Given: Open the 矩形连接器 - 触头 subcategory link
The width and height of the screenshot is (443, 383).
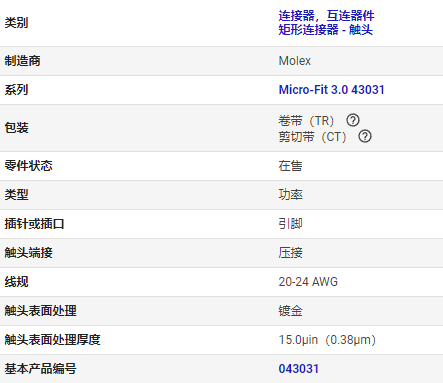Looking at the screenshot, I should pos(326,30).
